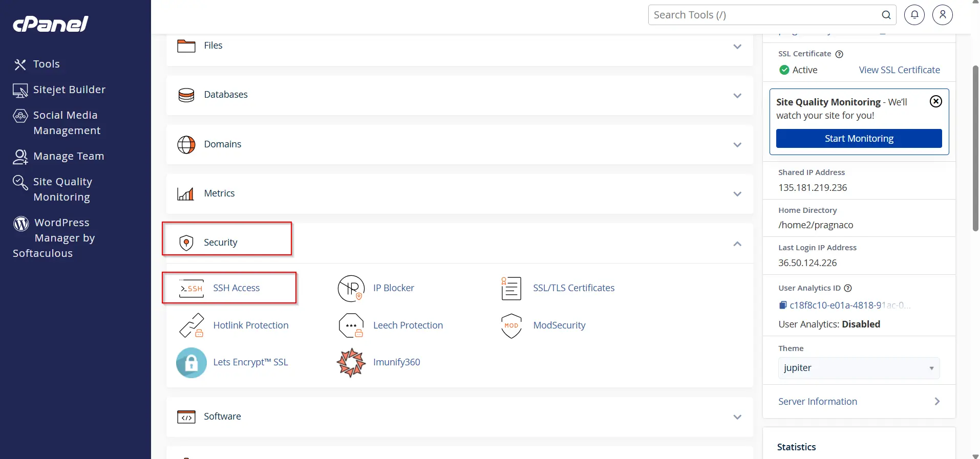
Task: Click SSL Certificate help question icon
Action: [839, 54]
